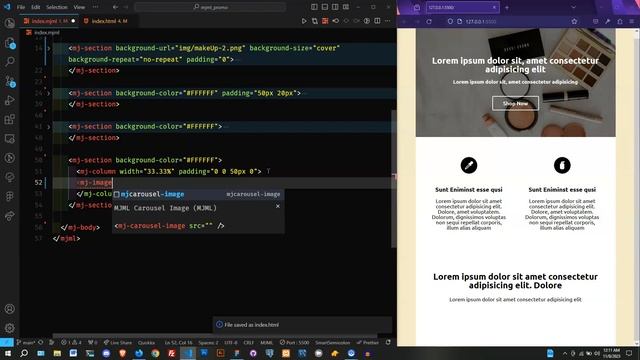Open FileZilla from the taskbar
The image size is (640, 360).
pyautogui.click(x=171, y=353)
